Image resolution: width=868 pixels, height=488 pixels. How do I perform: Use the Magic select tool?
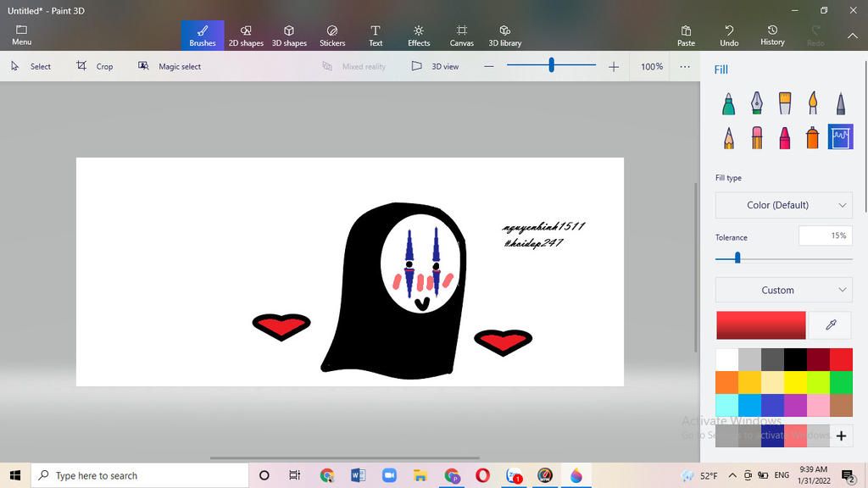(170, 66)
